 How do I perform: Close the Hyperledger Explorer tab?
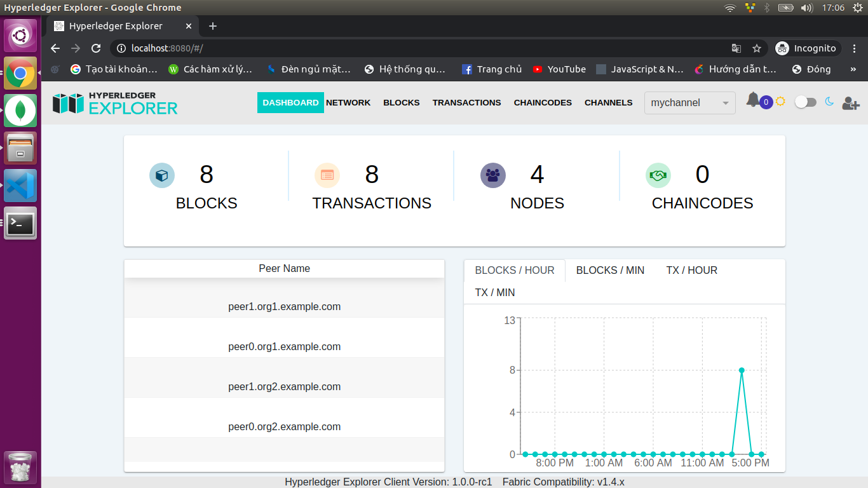pos(189,26)
